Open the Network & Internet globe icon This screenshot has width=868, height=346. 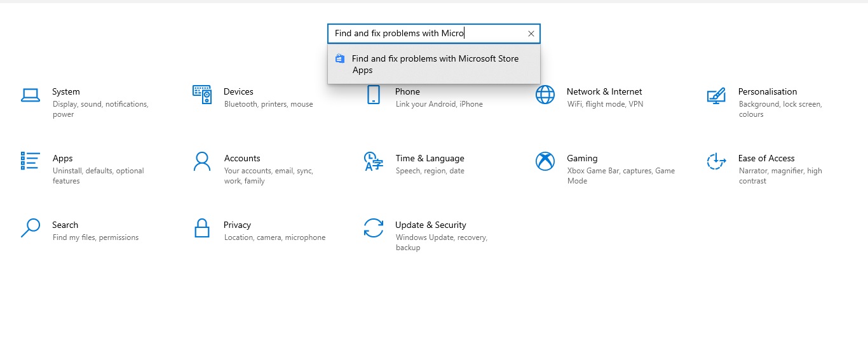[x=545, y=95]
